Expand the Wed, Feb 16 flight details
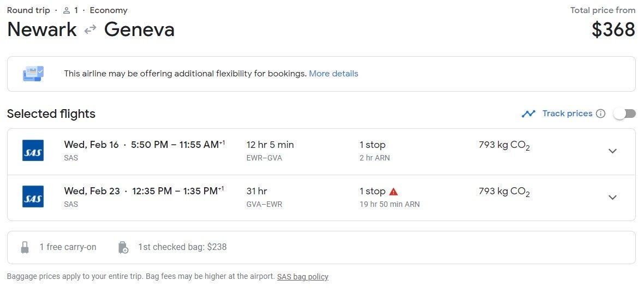The height and width of the screenshot is (292, 644). 612,151
